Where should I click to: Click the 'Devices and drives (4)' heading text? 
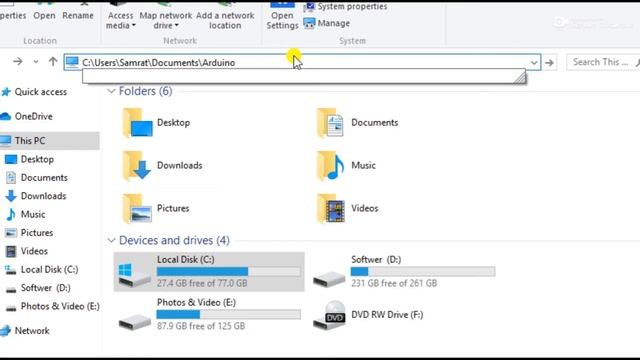pos(174,240)
